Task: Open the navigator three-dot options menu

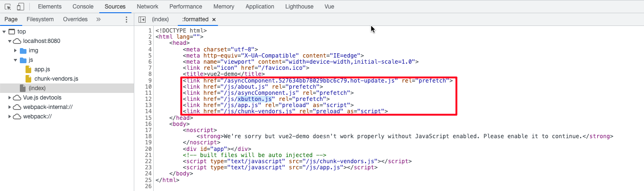Action: click(126, 19)
